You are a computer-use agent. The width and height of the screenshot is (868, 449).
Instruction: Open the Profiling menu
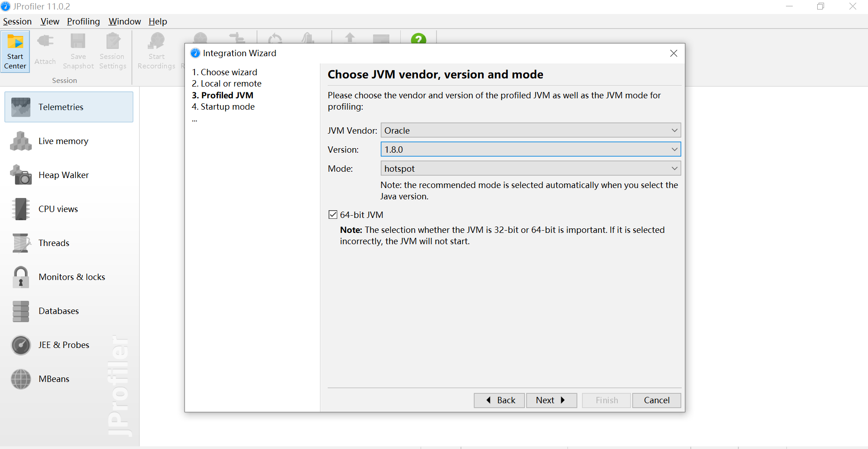83,21
